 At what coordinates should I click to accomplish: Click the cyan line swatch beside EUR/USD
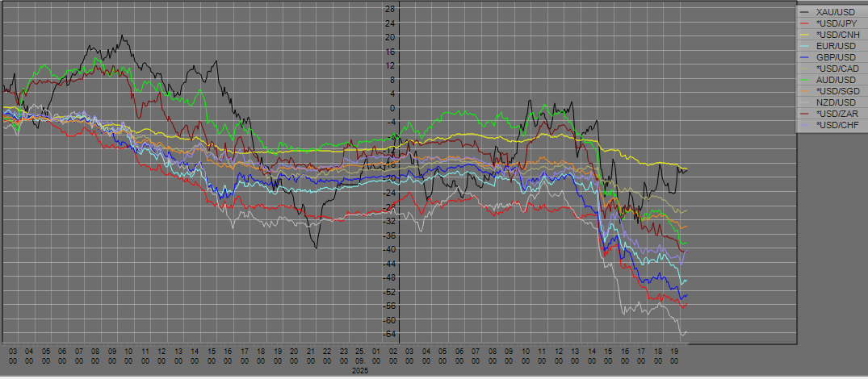pos(804,46)
